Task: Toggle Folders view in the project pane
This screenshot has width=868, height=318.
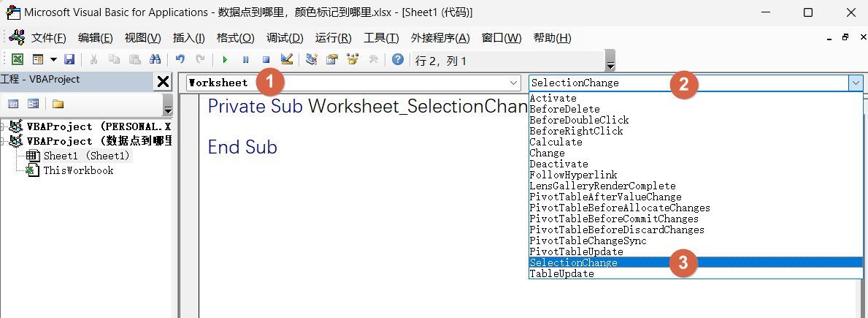Action: (x=58, y=104)
